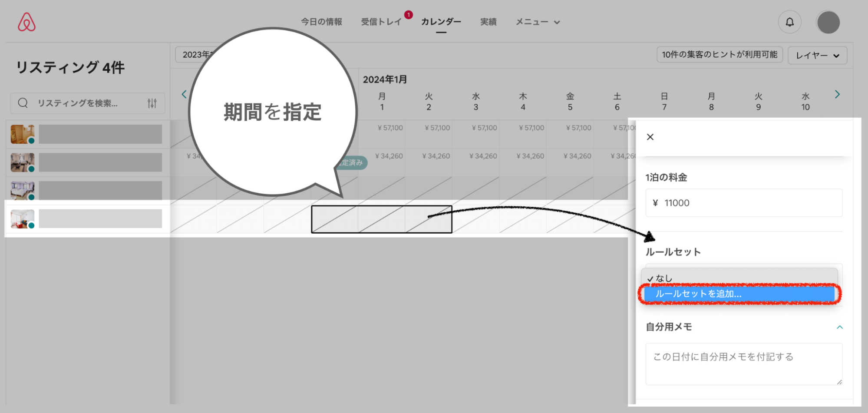Go to previous calendar dates arrow

pos(184,95)
